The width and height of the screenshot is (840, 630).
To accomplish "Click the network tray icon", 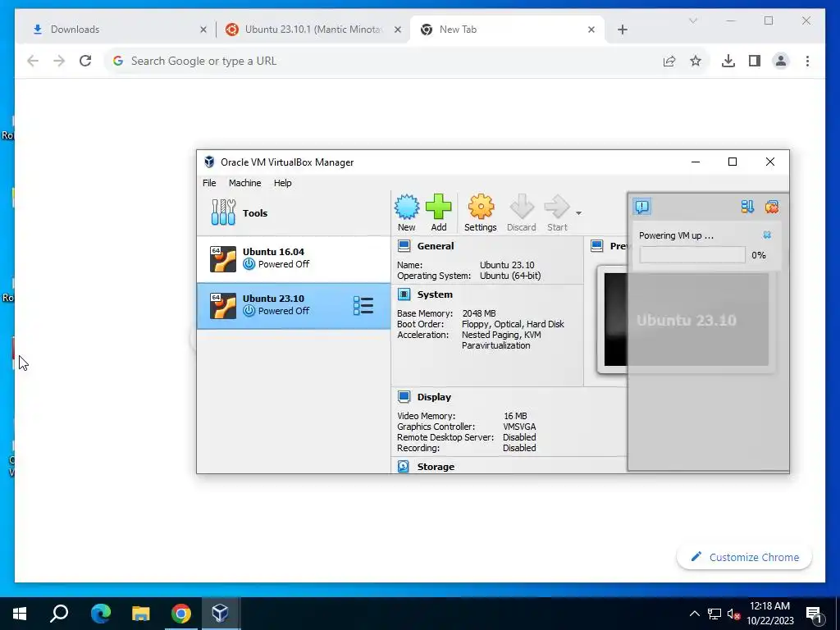I will tap(714, 614).
